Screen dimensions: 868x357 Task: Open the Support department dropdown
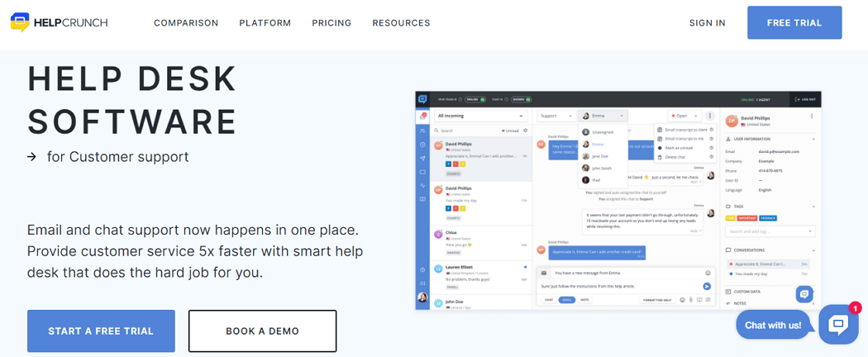coord(556,117)
